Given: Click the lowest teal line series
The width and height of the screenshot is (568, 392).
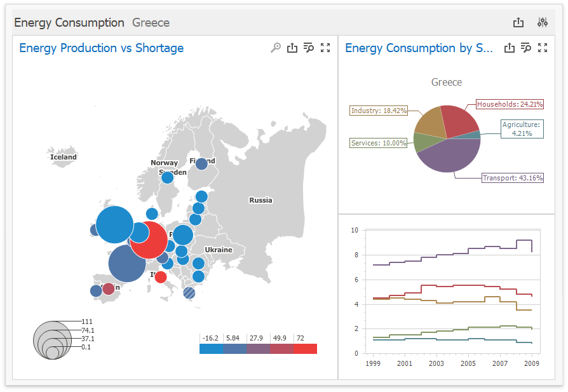Looking at the screenshot, I should 453,340.
